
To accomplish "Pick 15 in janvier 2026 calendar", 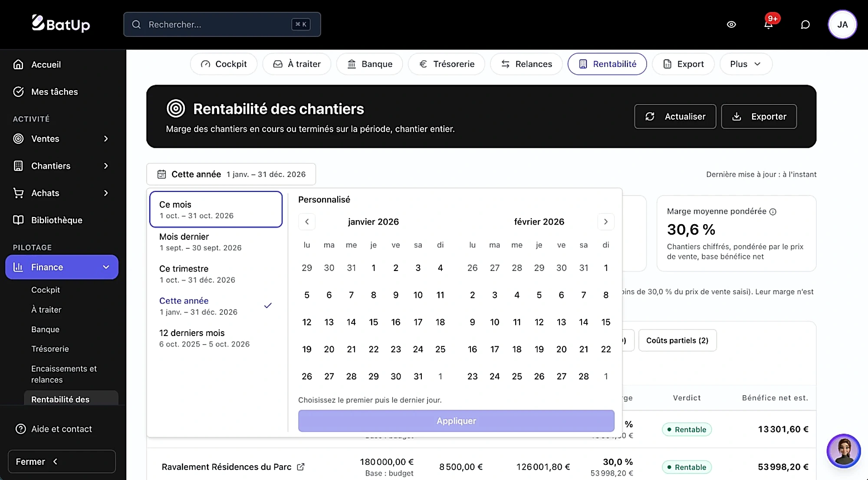I will (374, 322).
